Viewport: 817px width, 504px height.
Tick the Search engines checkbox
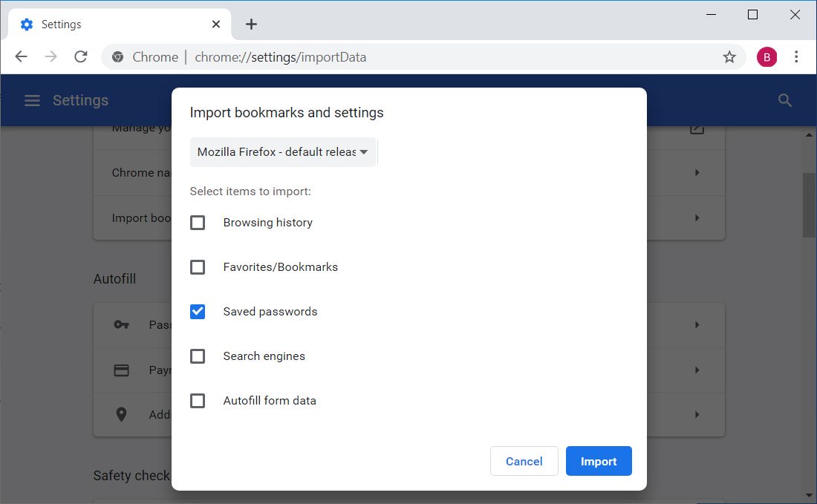point(198,356)
